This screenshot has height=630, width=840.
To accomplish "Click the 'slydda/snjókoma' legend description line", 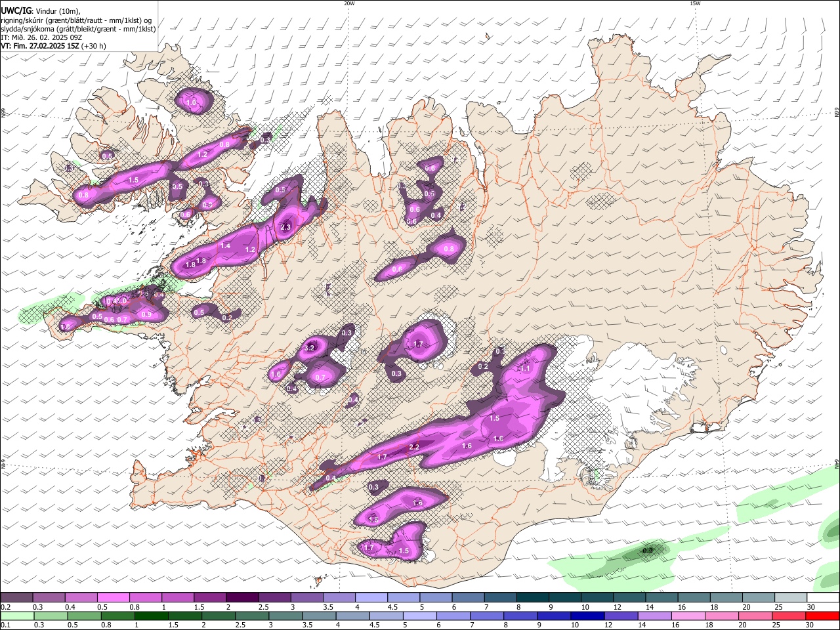I will (x=78, y=29).
